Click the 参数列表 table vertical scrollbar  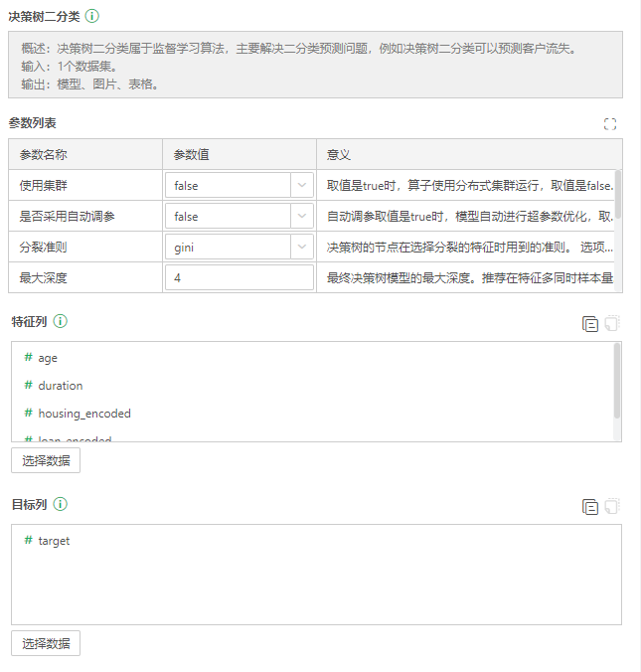[x=618, y=194]
